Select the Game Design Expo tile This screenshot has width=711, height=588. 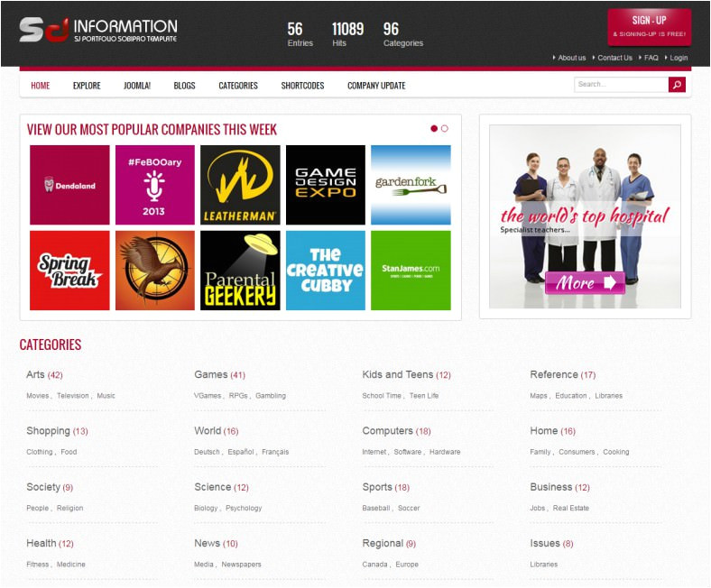pyautogui.click(x=326, y=185)
